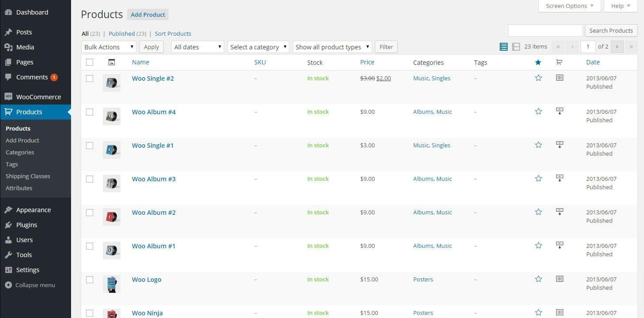Select Woo Album #4 checkbox
This screenshot has height=318, width=644.
coord(90,112)
